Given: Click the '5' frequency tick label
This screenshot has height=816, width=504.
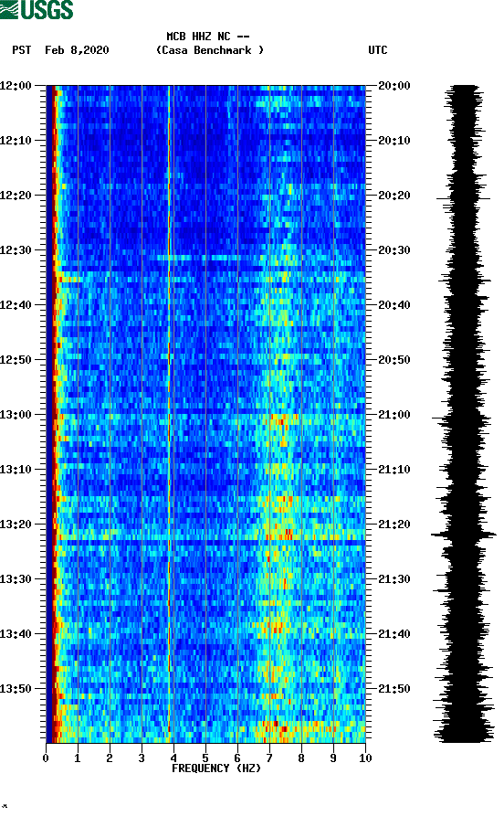Looking at the screenshot, I should pyautogui.click(x=205, y=758).
